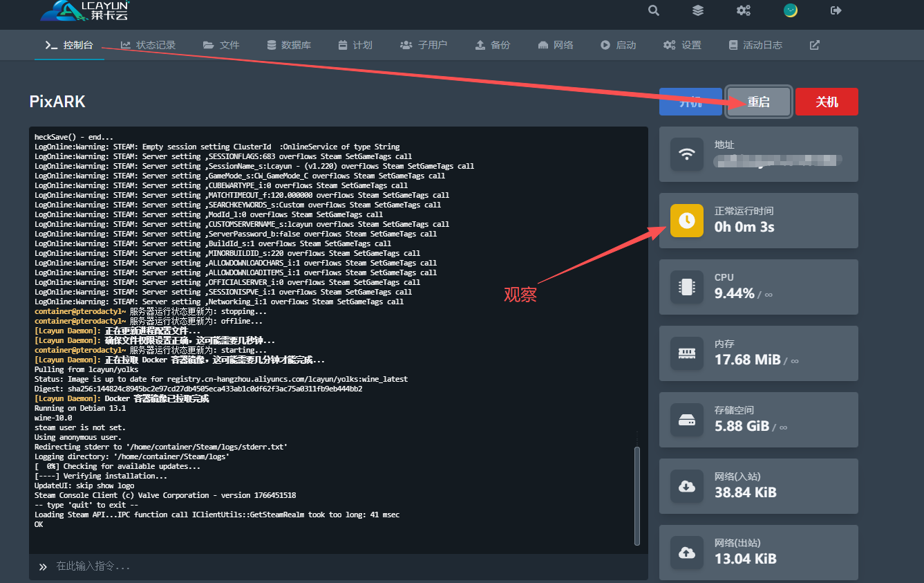Open the 数据库 tab
Image resolution: width=924 pixels, height=583 pixels.
[x=289, y=45]
